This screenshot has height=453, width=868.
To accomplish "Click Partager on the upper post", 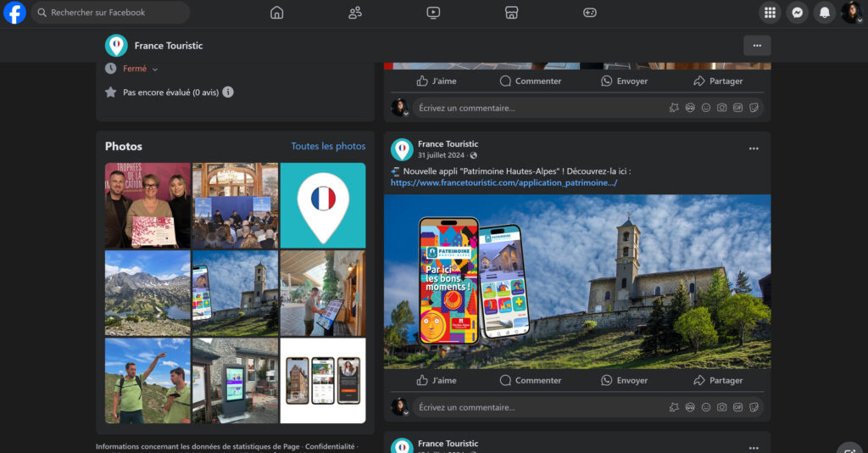I will point(718,81).
